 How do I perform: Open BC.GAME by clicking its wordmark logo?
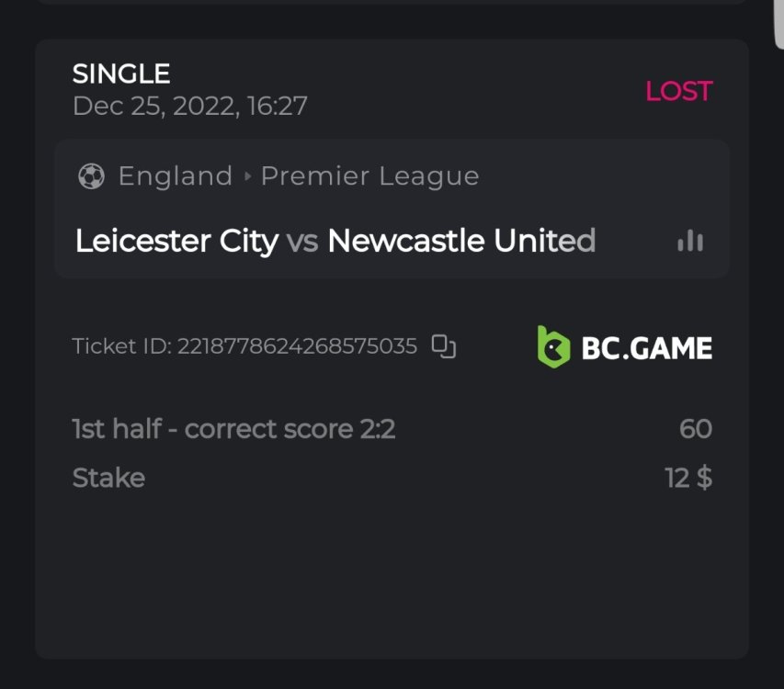(x=647, y=347)
